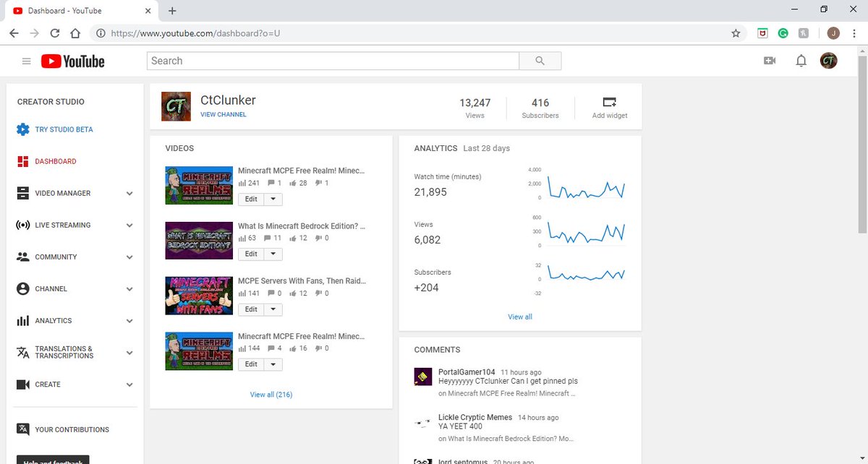This screenshot has width=868, height=464.
Task: Click the green Grammarly extension icon
Action: click(783, 33)
